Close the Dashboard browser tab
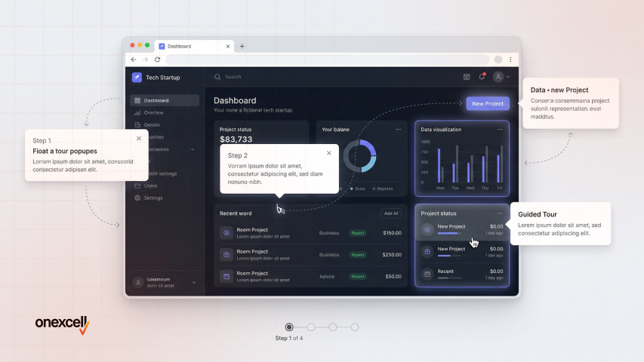Viewport: 644px width, 362px height. (228, 46)
